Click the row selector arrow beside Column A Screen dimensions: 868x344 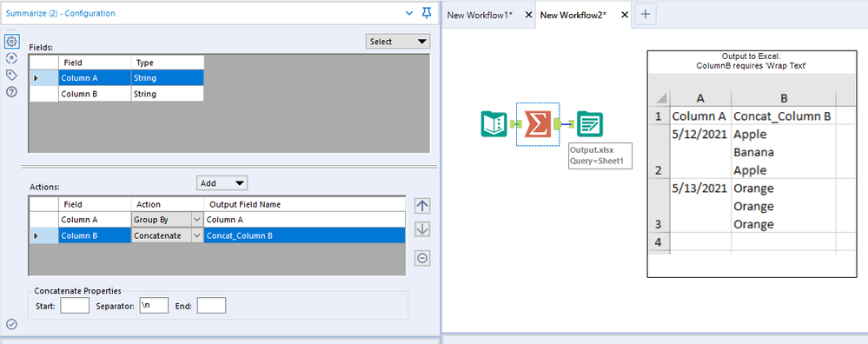coord(36,78)
